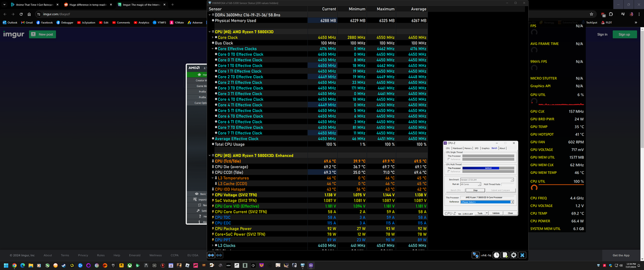Collapse AMD Ryzen 7 5800X3D Enhanced group
This screenshot has width=644, height=270.
point(210,156)
